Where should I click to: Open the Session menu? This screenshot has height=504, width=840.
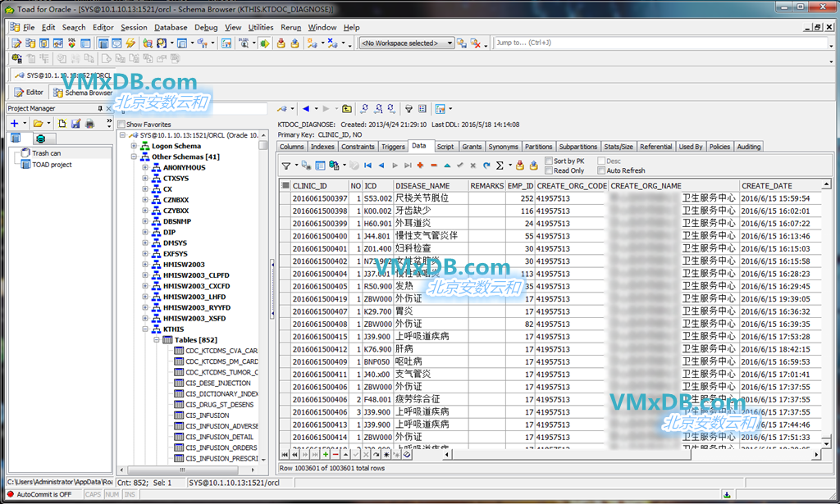click(x=134, y=27)
